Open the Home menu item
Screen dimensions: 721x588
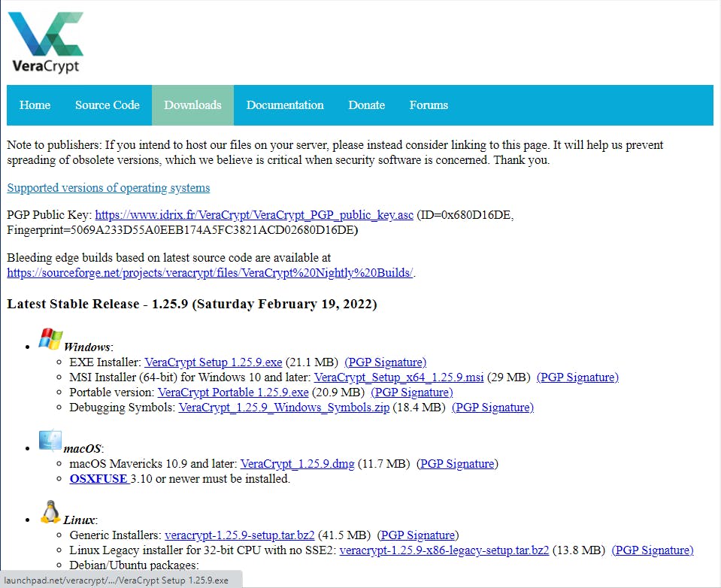click(x=35, y=105)
